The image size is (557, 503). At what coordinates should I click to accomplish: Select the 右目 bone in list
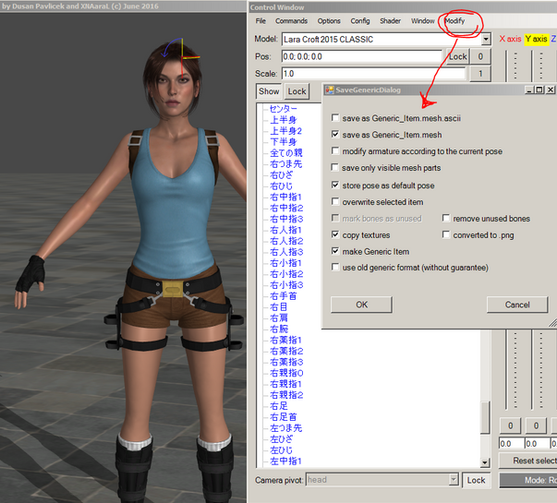tap(278, 307)
